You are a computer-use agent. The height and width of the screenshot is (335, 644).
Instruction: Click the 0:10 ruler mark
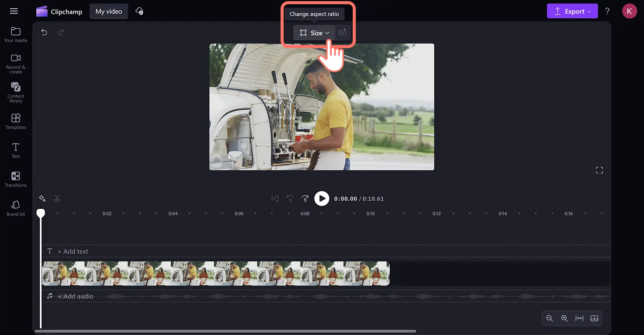371,214
